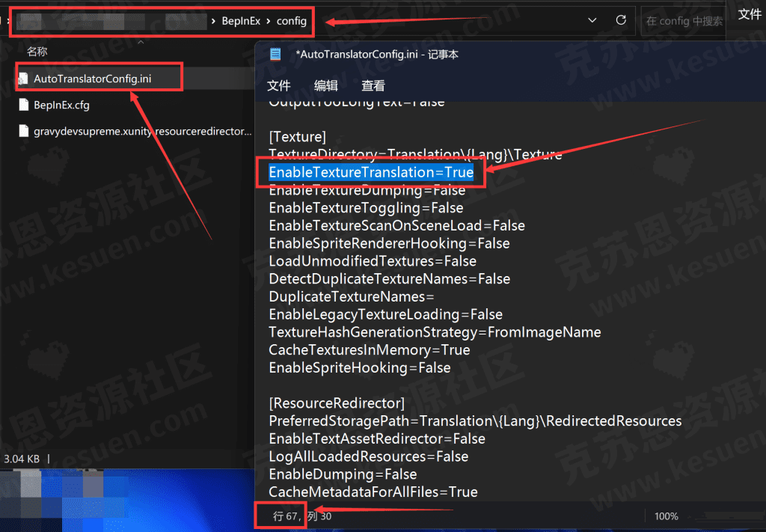
Task: Click the gravydevsupreme resourceredirector file icon
Action: [x=24, y=131]
